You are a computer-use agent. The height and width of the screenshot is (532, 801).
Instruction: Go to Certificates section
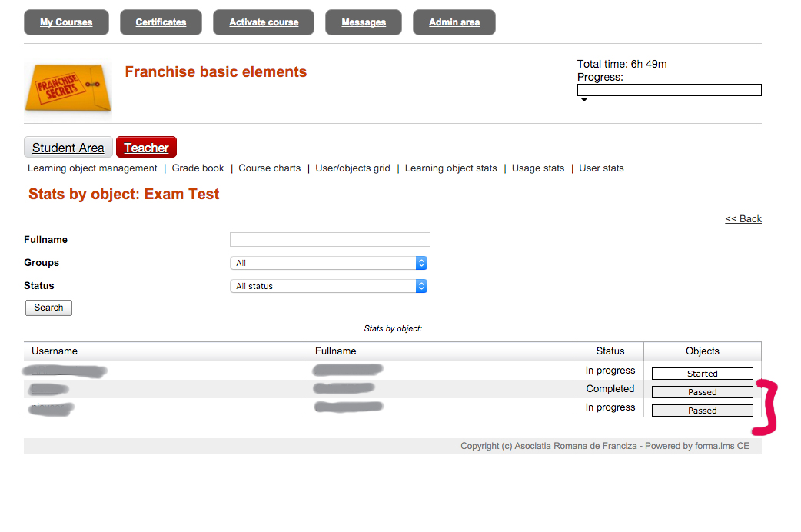pyautogui.click(x=161, y=22)
